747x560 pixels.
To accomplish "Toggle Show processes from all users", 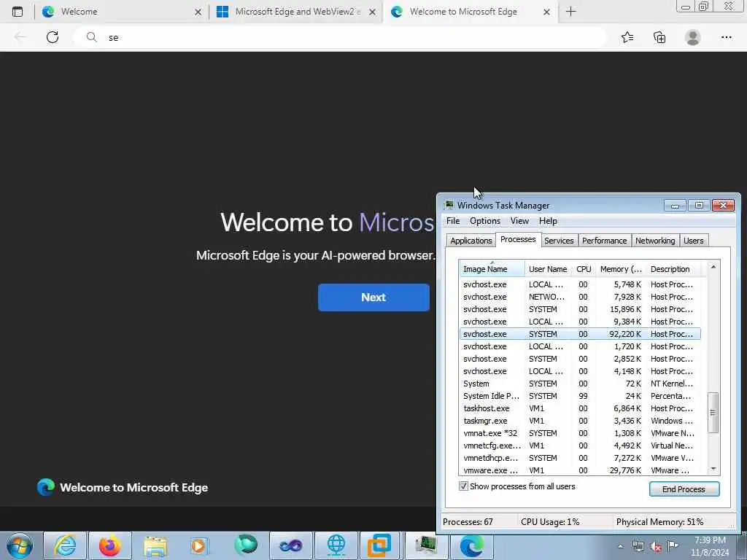I will [x=463, y=486].
